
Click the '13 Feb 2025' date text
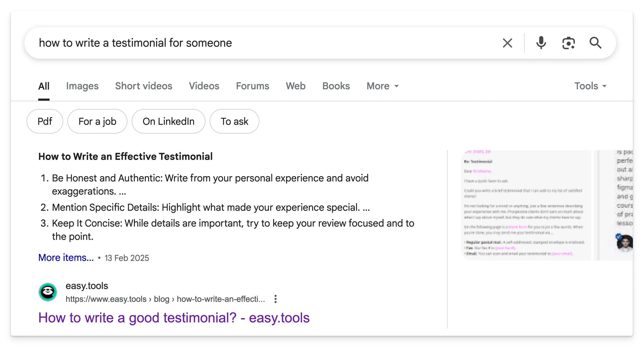click(127, 258)
